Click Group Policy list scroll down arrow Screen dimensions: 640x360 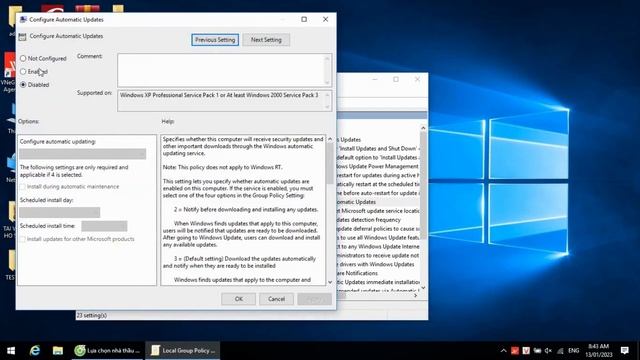pos(423,287)
